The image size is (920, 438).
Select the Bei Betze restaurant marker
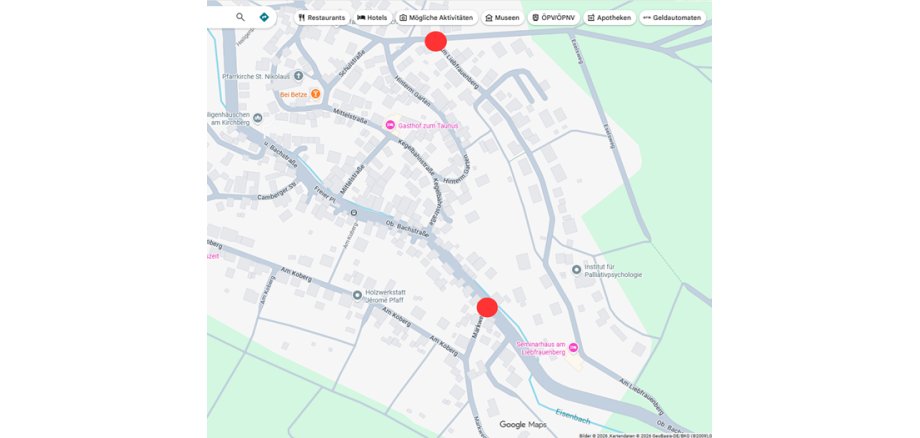[315, 94]
